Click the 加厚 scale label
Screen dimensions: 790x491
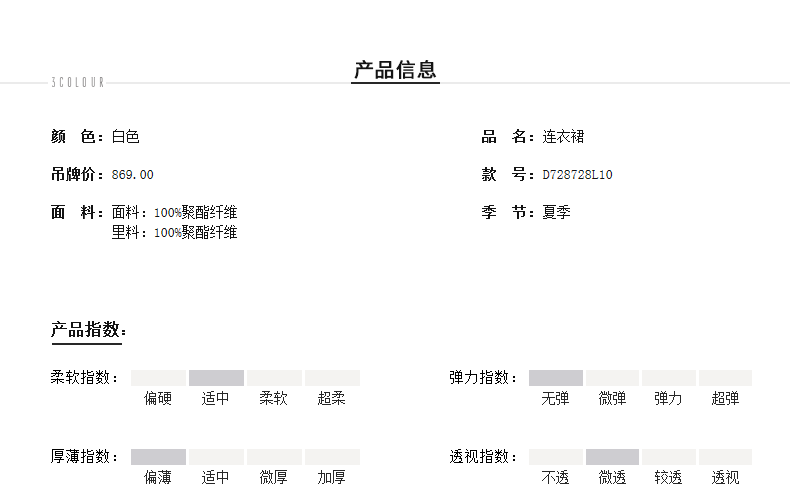pyautogui.click(x=332, y=477)
